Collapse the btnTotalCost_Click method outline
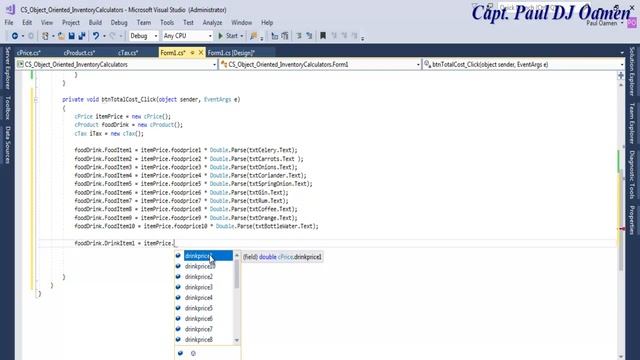 (x=36, y=100)
